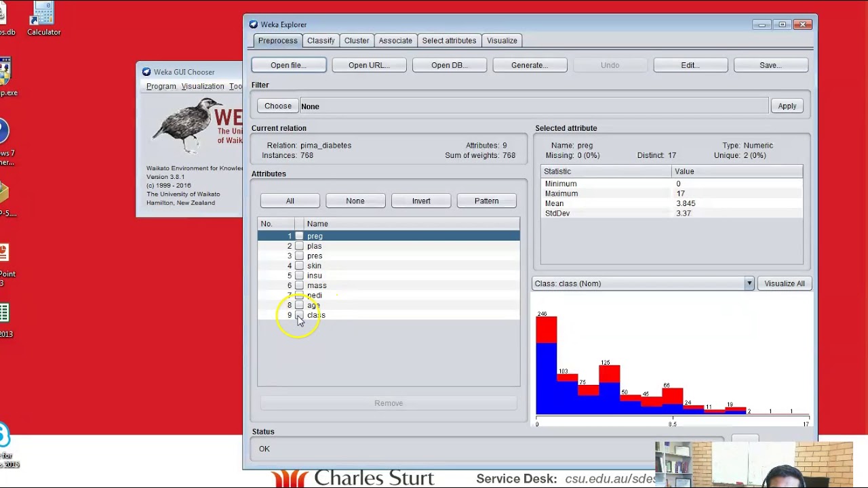Tick the checkbox for attribute skin
868x488 pixels.
tap(299, 266)
